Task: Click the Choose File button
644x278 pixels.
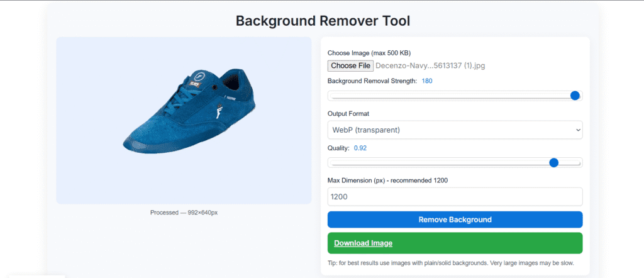Action: click(x=350, y=65)
